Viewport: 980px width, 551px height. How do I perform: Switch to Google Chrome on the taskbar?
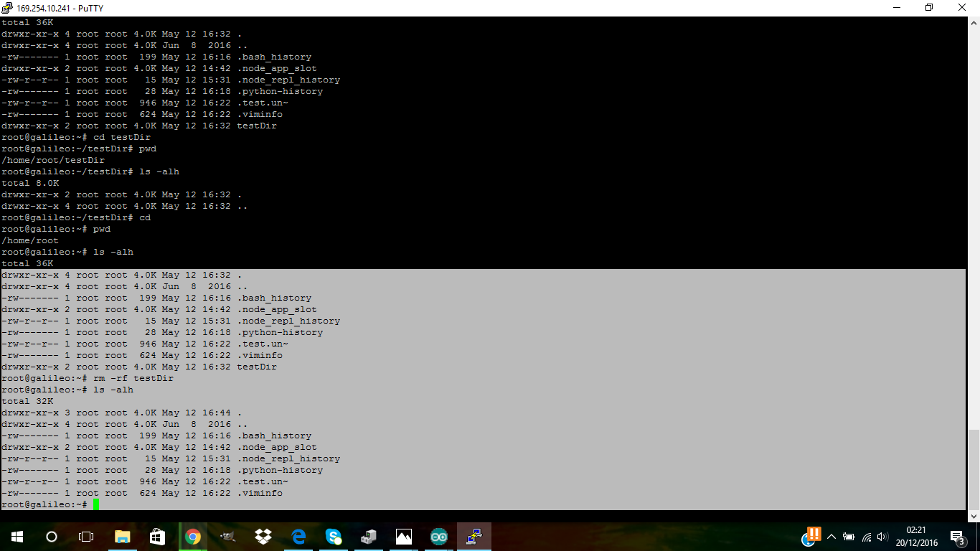pyautogui.click(x=192, y=537)
